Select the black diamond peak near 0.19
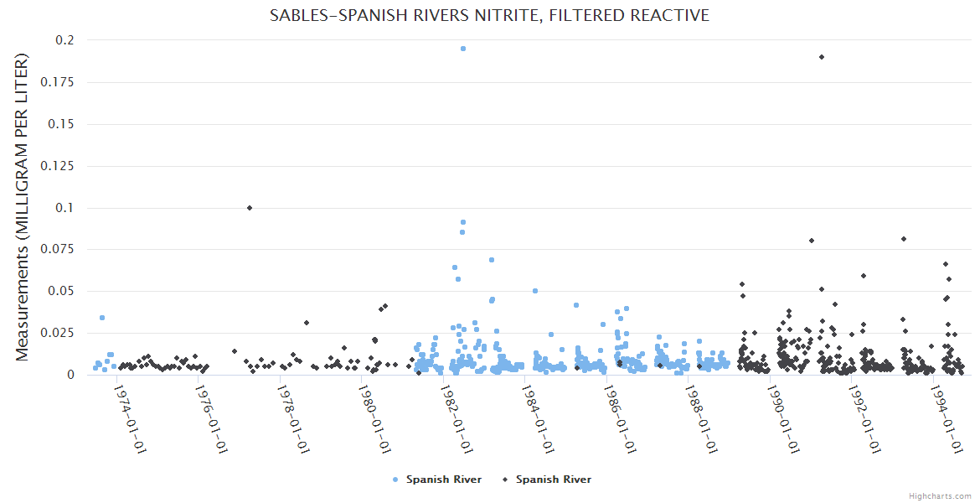Screen dimensions: 980x503 [x=822, y=57]
